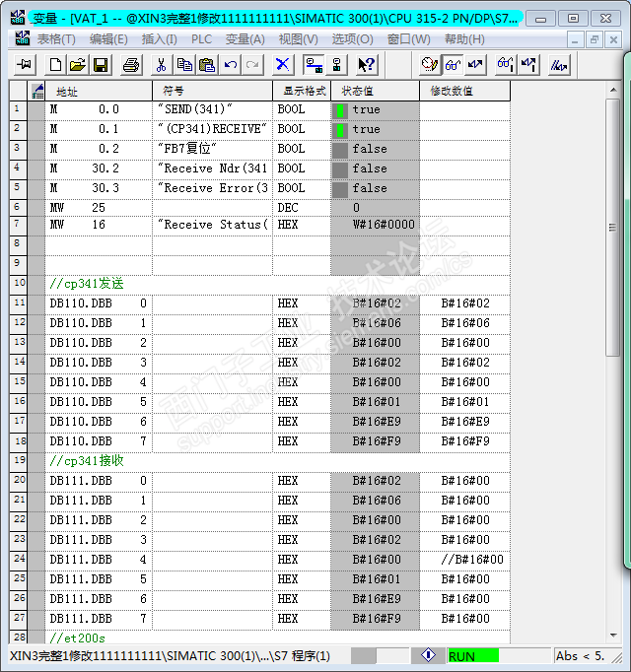Click the 地址 column header
This screenshot has width=631, height=672.
pos(99,92)
